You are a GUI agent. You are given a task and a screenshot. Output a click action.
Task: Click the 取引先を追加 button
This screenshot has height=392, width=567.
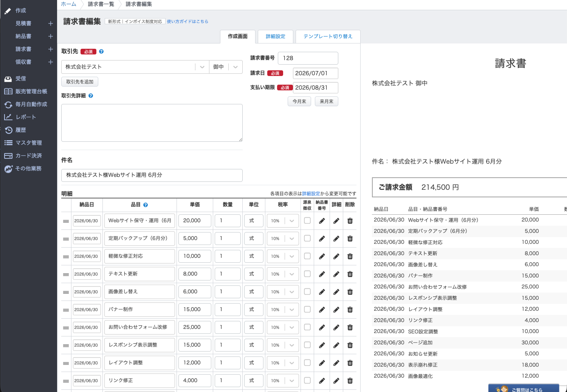(80, 81)
